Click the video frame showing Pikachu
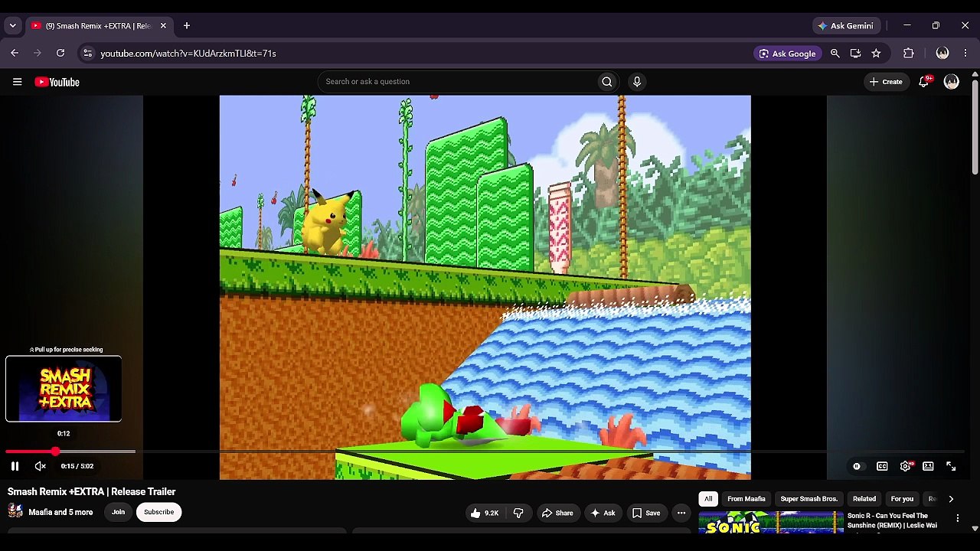This screenshot has width=980, height=551. pos(485,287)
